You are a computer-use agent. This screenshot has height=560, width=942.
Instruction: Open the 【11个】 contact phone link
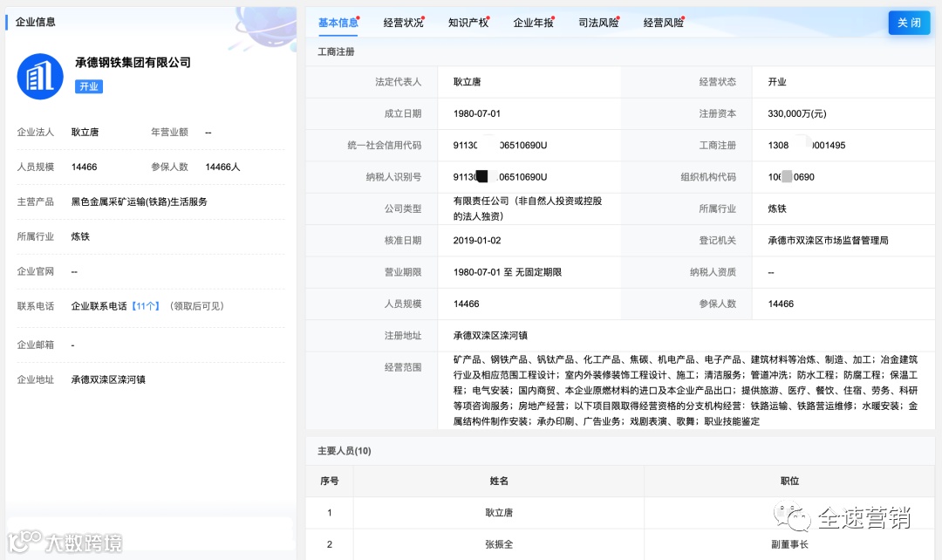(x=146, y=306)
